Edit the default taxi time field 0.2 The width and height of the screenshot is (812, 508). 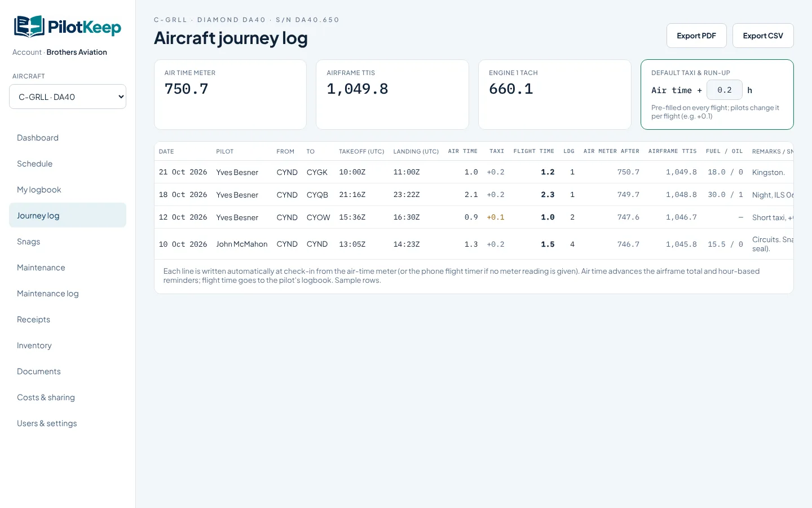click(x=725, y=90)
